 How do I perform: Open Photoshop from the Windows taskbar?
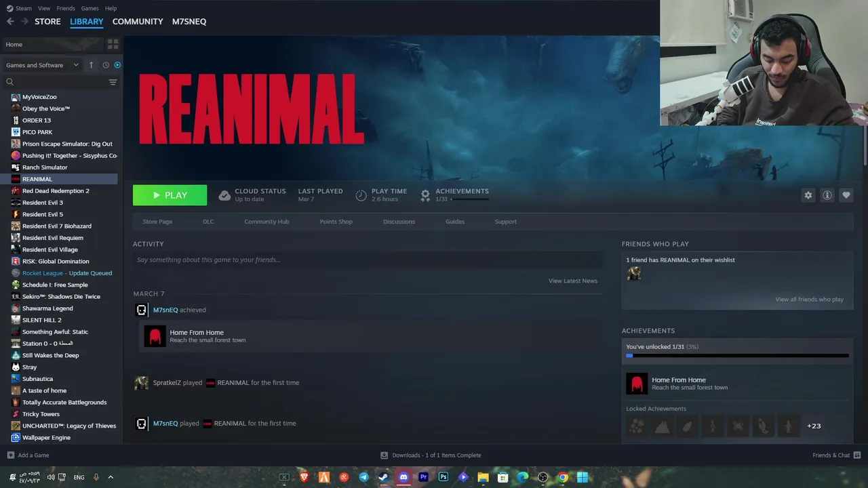[443, 477]
